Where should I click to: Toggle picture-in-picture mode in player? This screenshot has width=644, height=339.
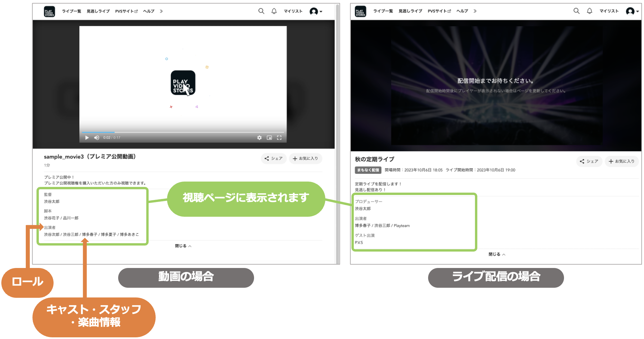(269, 138)
